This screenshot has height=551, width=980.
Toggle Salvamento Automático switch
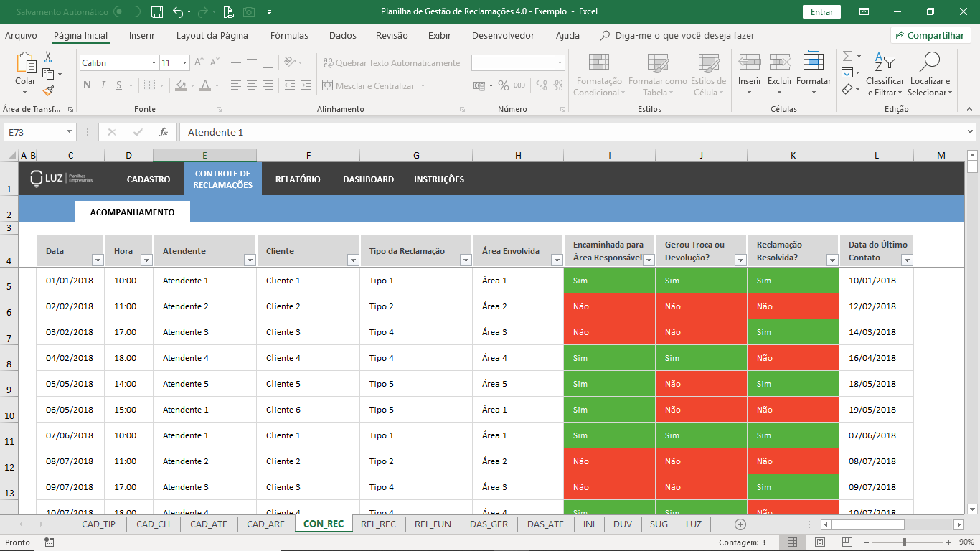click(x=127, y=11)
